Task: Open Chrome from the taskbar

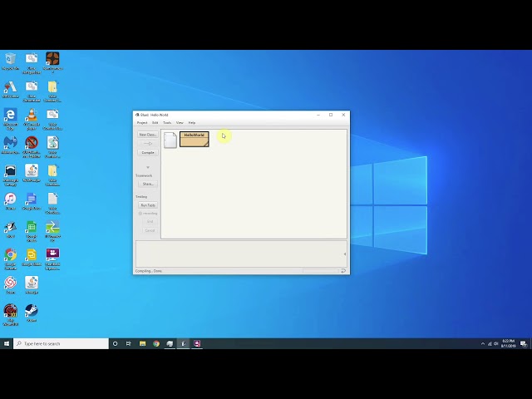Action: 156,343
